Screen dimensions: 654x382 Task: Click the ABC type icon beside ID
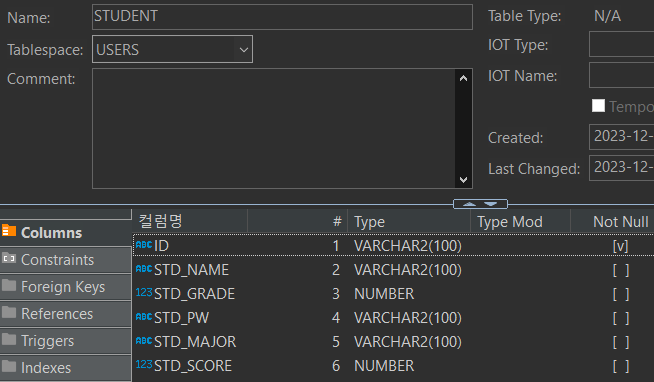tap(144, 245)
